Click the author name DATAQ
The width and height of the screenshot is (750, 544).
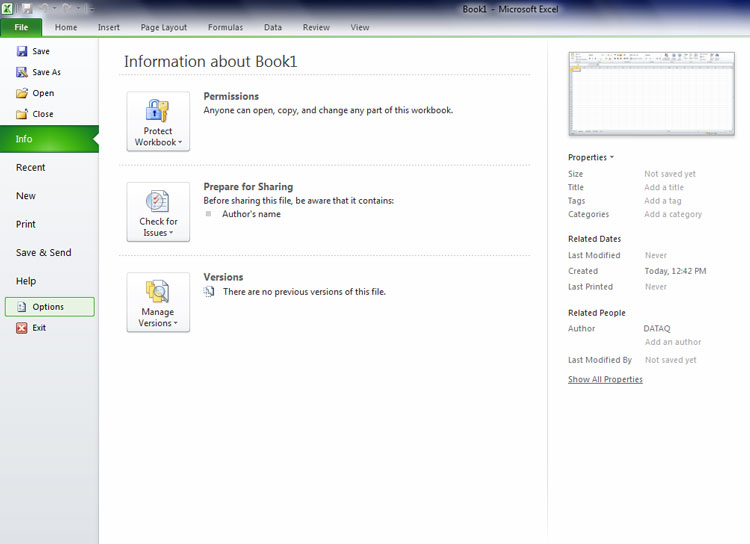[x=657, y=329]
